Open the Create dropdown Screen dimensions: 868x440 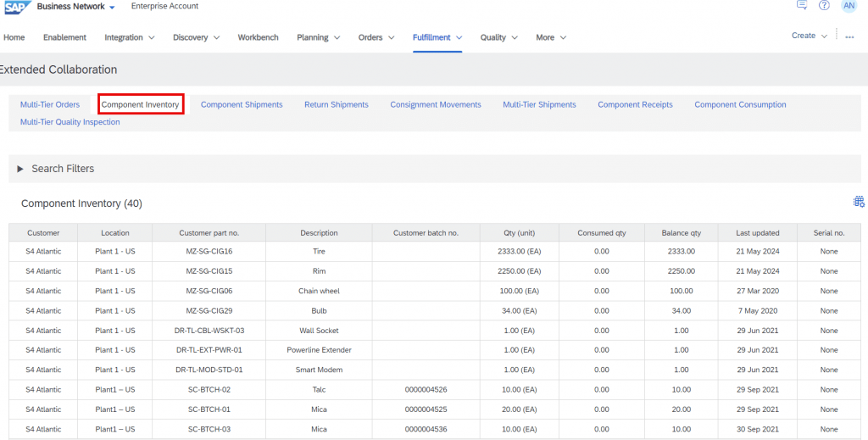pos(810,36)
